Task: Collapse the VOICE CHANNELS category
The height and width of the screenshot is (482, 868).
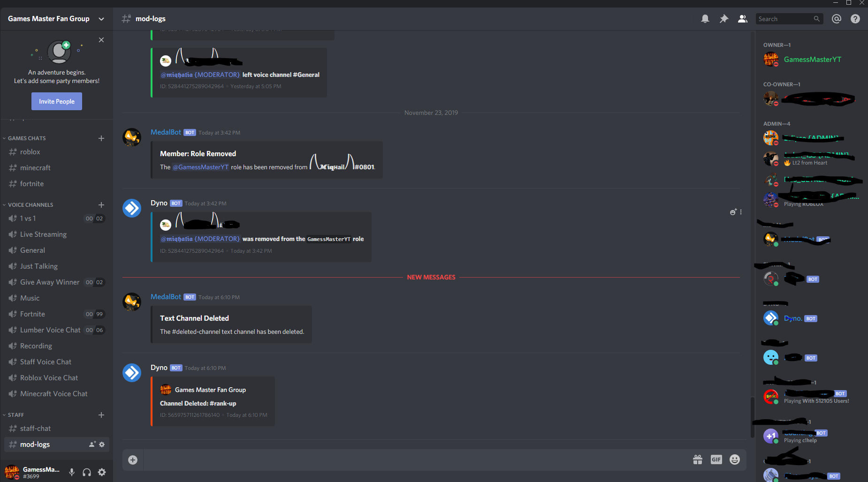Action: (30, 205)
